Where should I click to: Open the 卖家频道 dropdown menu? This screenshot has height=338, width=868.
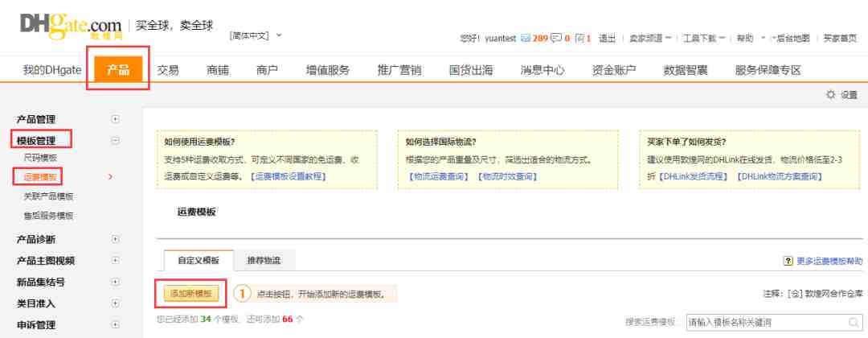point(650,39)
